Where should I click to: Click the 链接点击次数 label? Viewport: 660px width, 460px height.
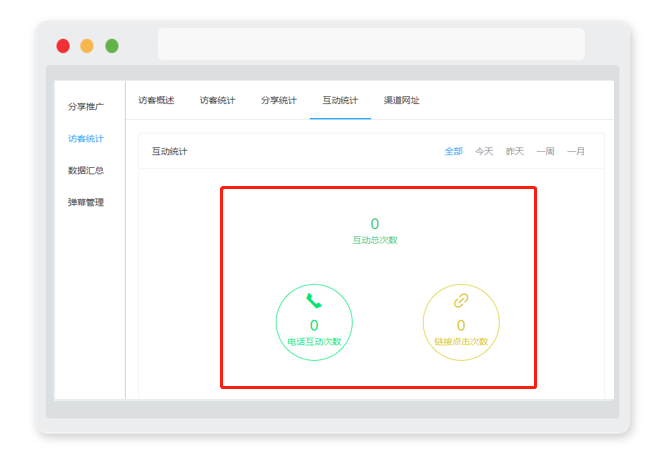(461, 341)
